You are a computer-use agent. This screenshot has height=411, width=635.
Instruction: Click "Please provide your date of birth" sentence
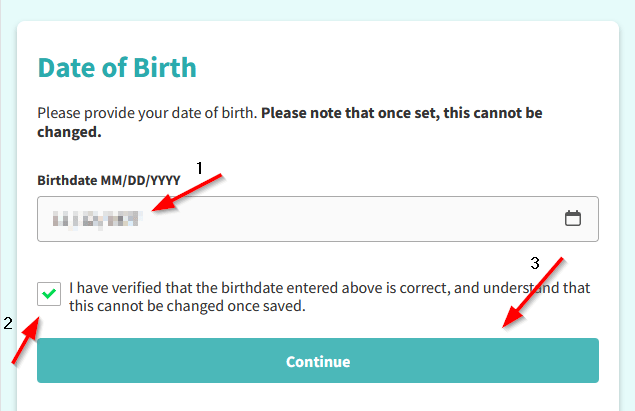[x=147, y=113]
